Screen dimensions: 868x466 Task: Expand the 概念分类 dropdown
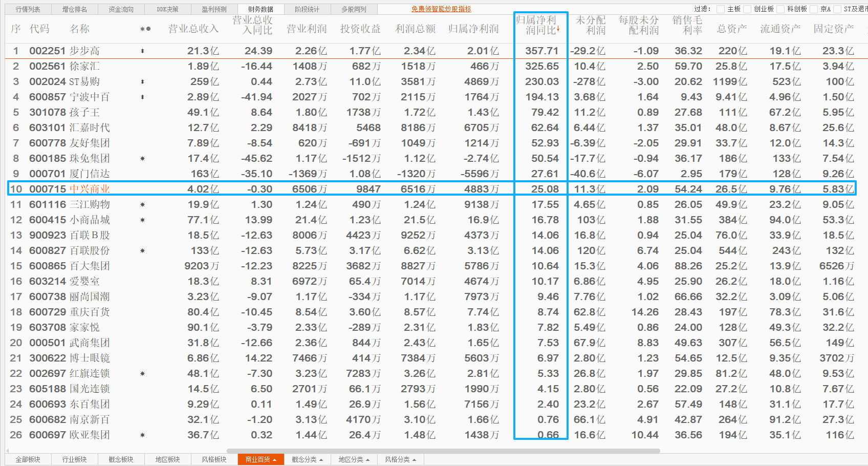point(308,459)
